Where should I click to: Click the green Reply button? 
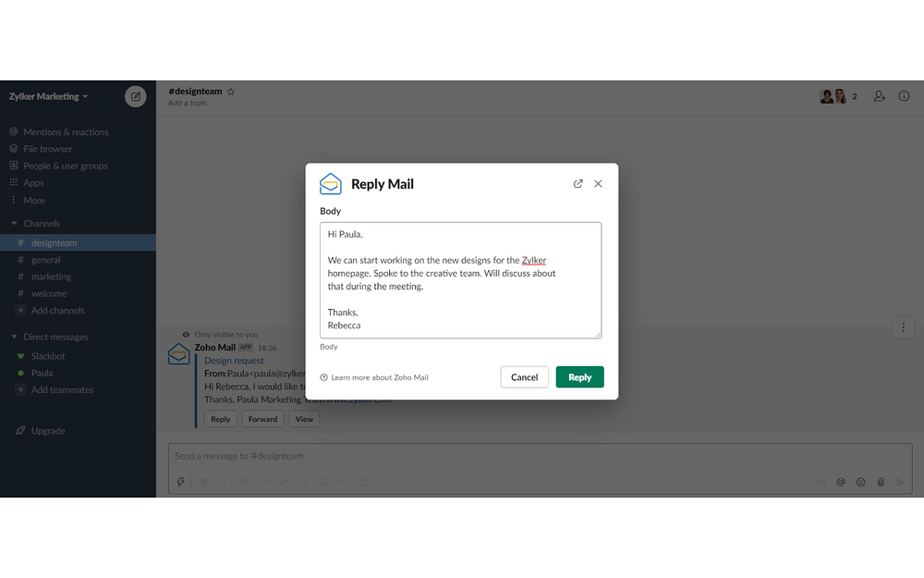[580, 377]
